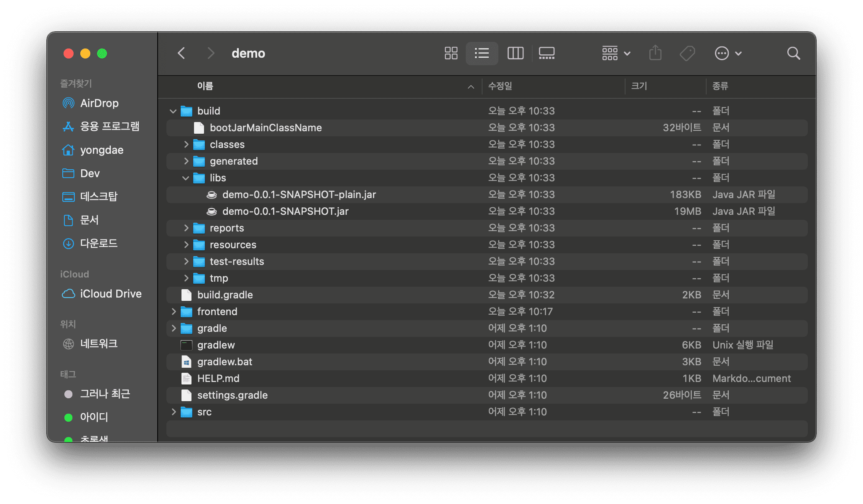Screen dimensions: 863x504
Task: Click the Tags toolbar icon
Action: pos(687,53)
